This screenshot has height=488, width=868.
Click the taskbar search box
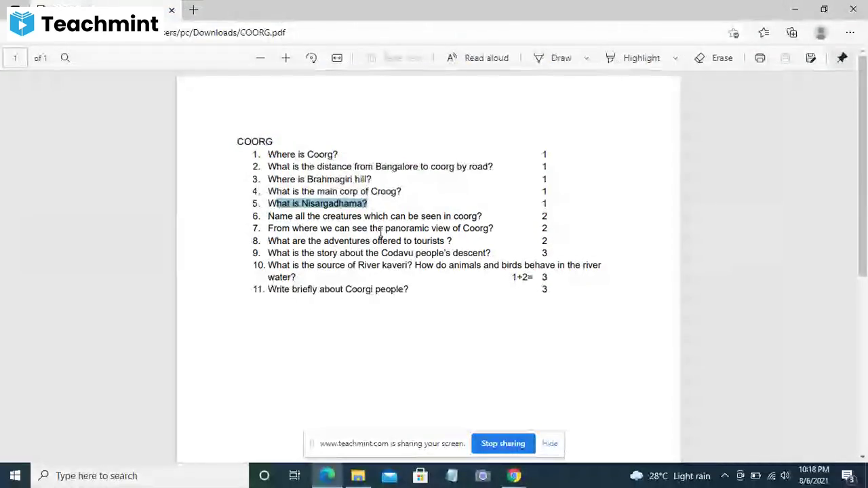point(140,476)
